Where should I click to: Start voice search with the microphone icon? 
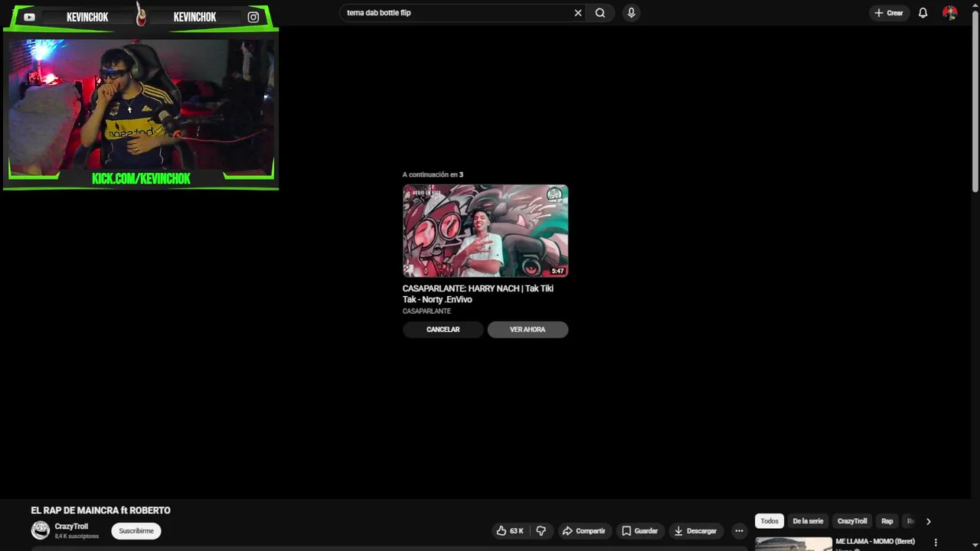point(631,13)
